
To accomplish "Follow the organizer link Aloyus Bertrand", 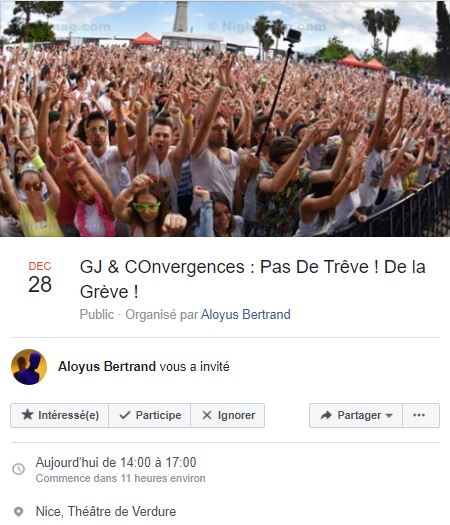I will [245, 314].
